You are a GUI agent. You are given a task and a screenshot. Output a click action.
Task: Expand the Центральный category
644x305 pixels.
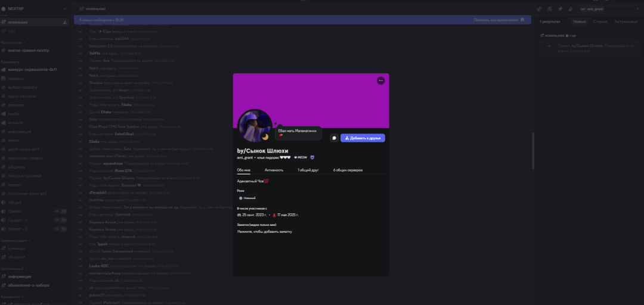pyautogui.click(x=13, y=269)
